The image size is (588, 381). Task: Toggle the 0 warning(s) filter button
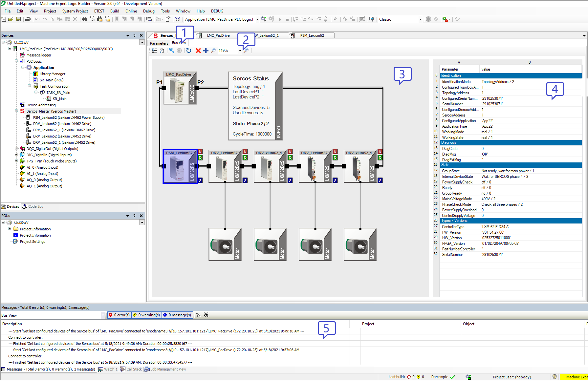click(146, 315)
